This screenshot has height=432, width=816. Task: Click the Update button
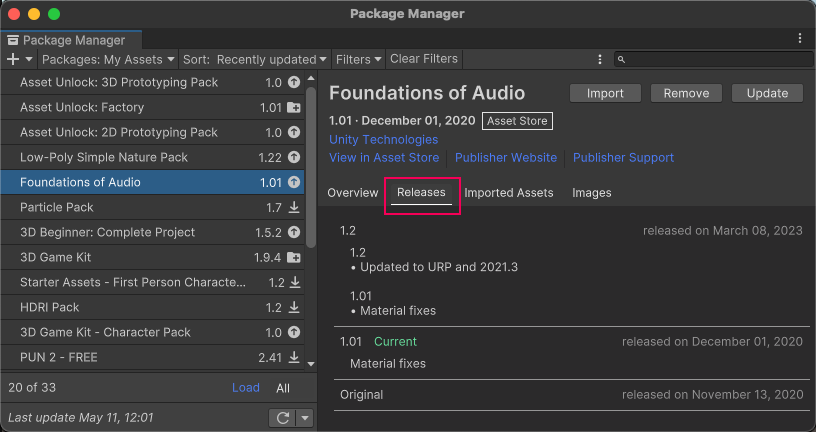[x=768, y=93]
